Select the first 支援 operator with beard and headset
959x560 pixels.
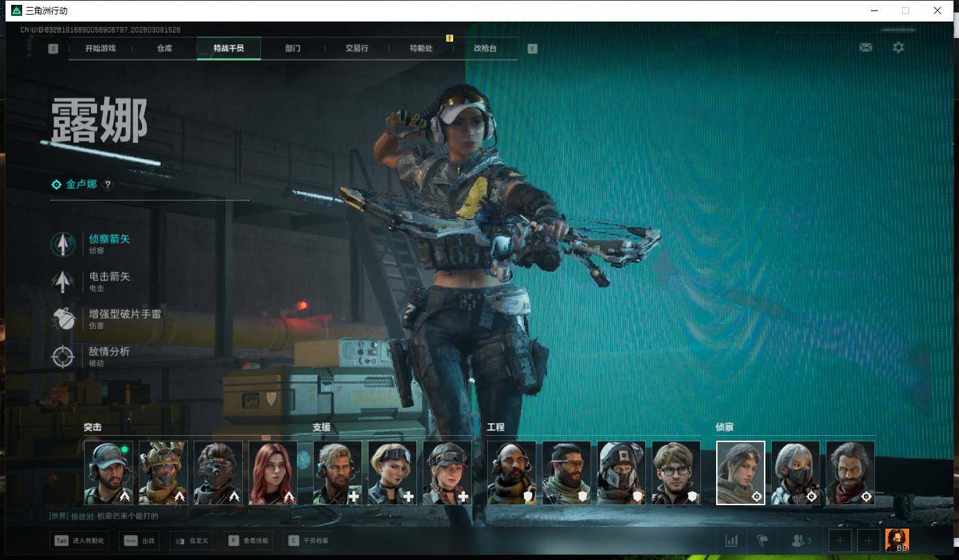point(337,473)
